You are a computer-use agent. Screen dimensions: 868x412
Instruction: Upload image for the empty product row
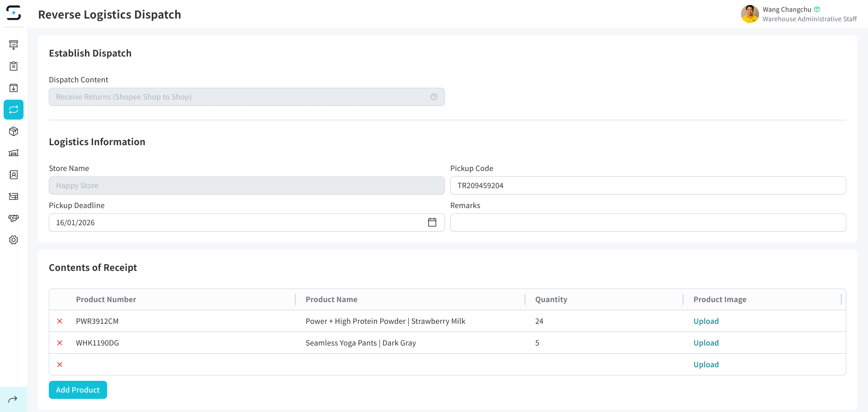(x=706, y=365)
